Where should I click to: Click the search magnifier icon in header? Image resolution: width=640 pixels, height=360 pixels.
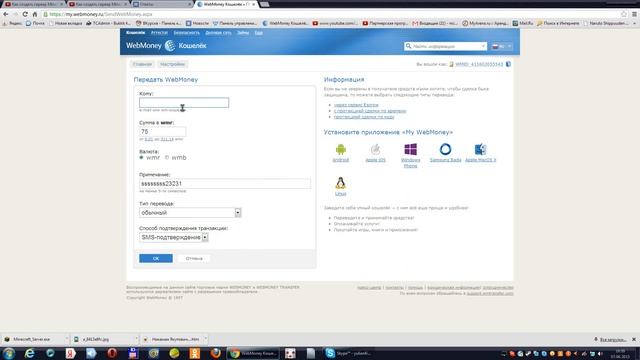(x=408, y=46)
